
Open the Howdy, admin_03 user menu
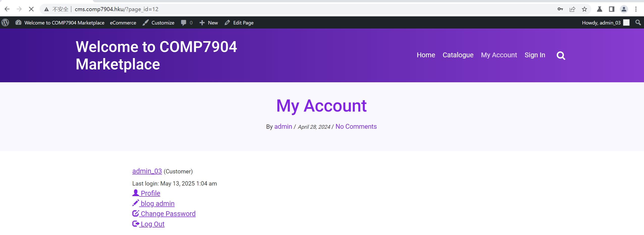605,23
